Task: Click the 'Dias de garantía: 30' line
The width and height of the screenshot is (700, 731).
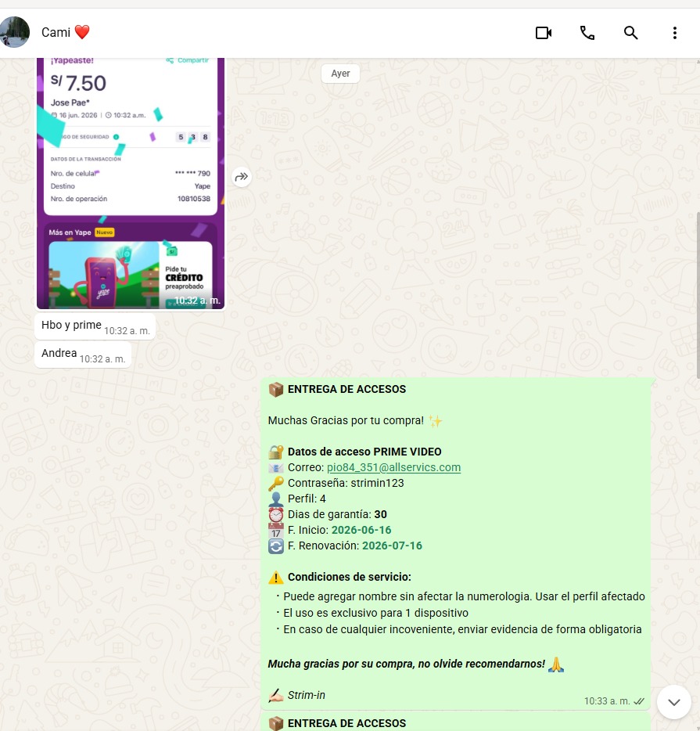Action: pos(337,514)
